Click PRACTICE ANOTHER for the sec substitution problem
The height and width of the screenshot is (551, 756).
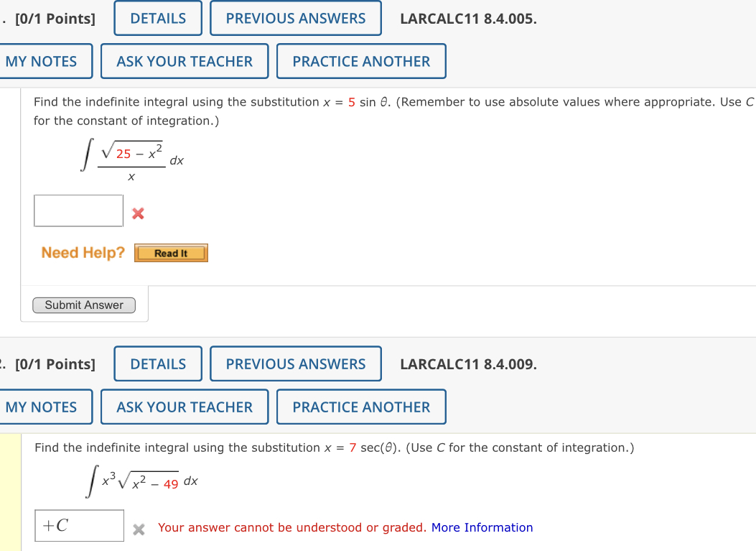click(x=361, y=407)
